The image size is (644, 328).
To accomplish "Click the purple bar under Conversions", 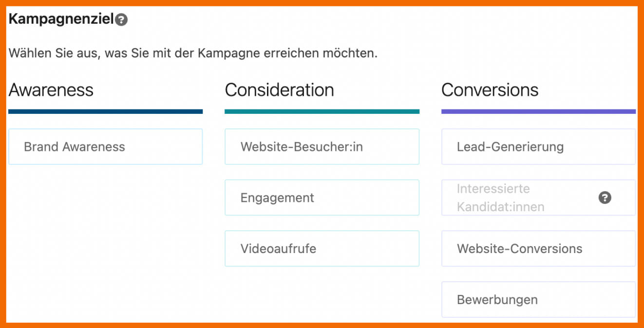I will pos(538,111).
